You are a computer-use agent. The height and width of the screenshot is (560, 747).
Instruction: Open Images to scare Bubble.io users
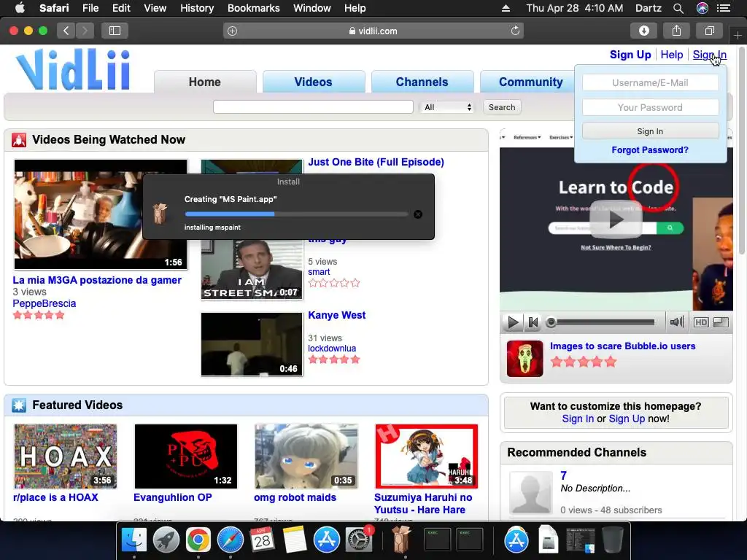coord(623,346)
